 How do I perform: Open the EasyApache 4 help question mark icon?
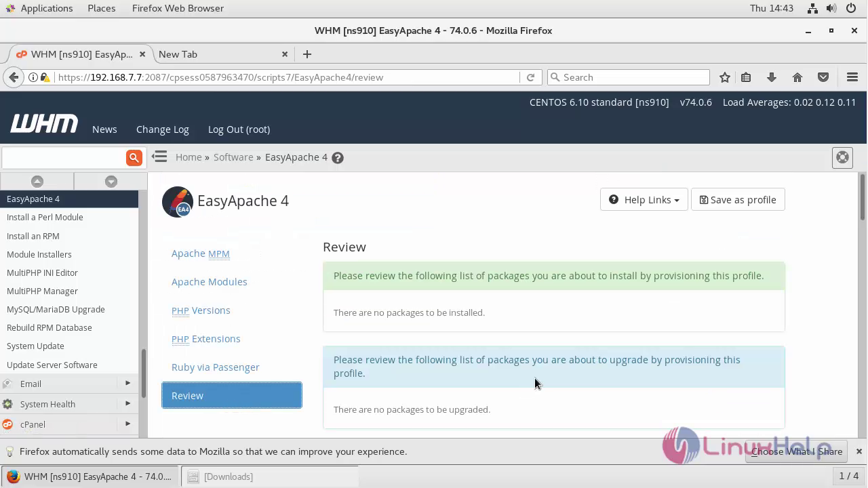point(338,158)
